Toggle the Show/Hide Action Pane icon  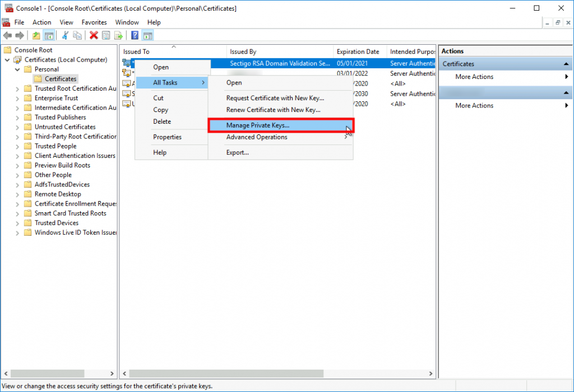point(147,35)
